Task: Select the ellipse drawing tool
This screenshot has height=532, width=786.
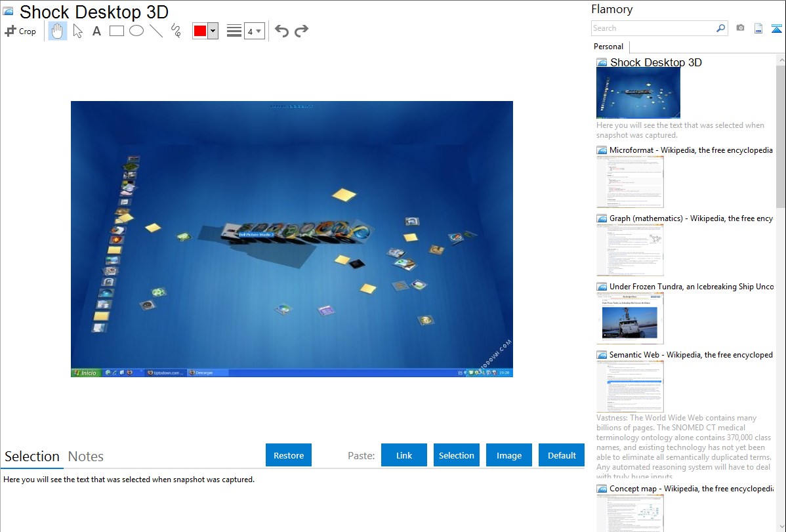Action: click(136, 31)
